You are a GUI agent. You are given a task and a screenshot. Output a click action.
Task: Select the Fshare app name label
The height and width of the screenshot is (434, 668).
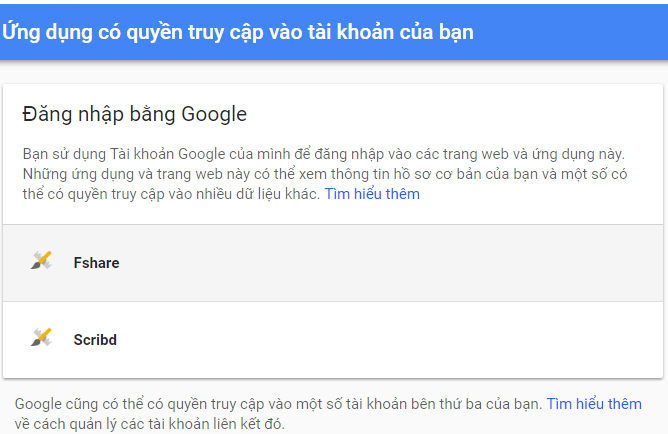(x=96, y=263)
